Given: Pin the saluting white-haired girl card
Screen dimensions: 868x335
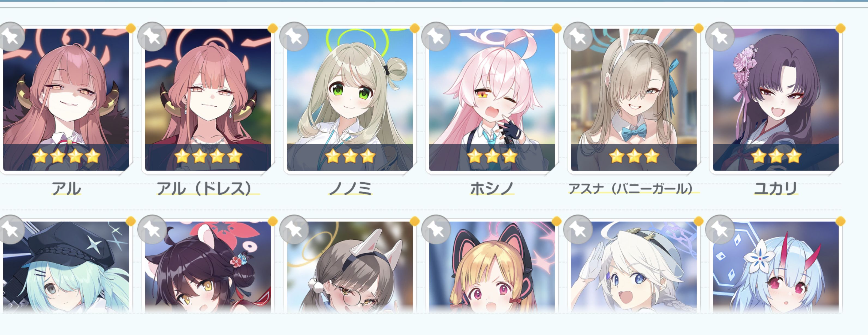Looking at the screenshot, I should pos(578,230).
